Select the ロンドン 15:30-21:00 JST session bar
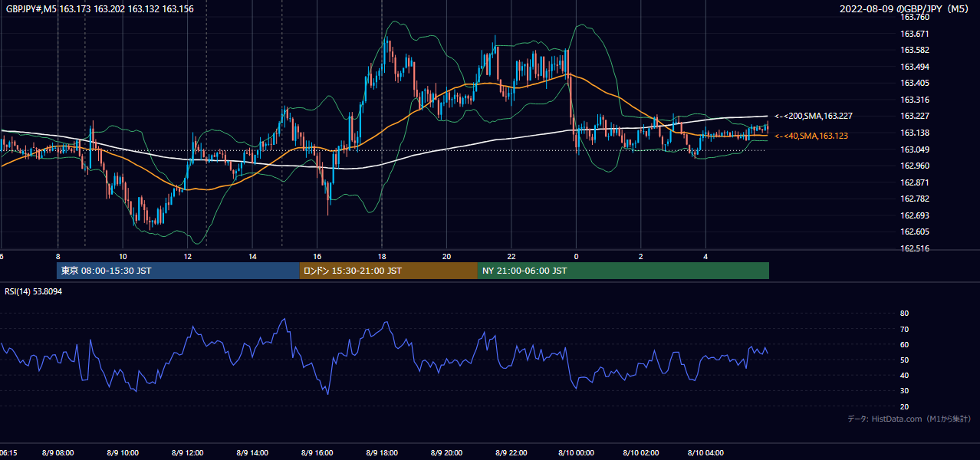This screenshot has height=460, width=980. pyautogui.click(x=388, y=271)
